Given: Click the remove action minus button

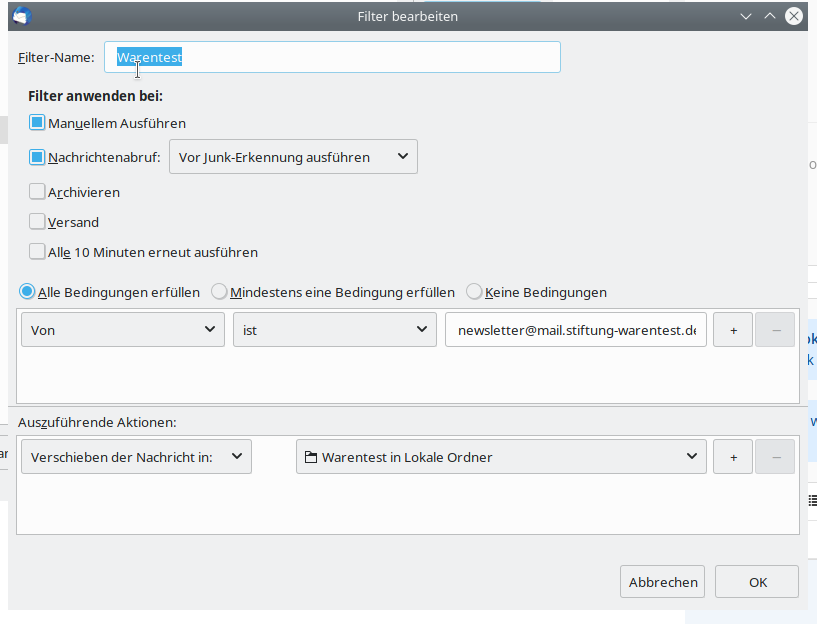Looking at the screenshot, I should pyautogui.click(x=775, y=457).
